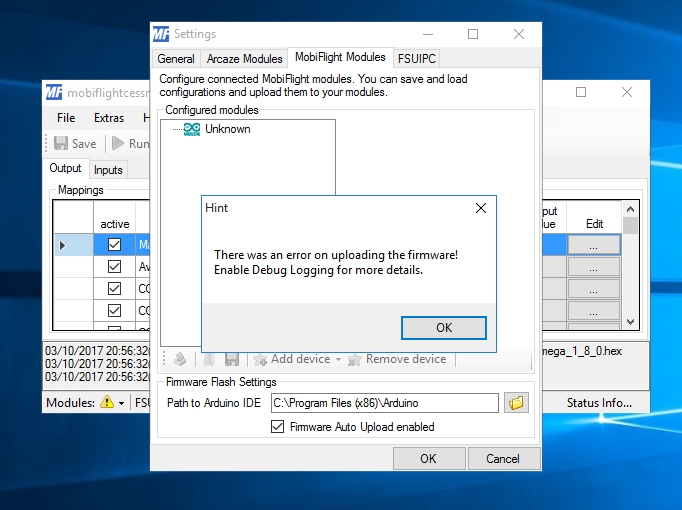Open the Arcaze Modules tab
Viewport: 682px width, 510px height.
point(244,59)
